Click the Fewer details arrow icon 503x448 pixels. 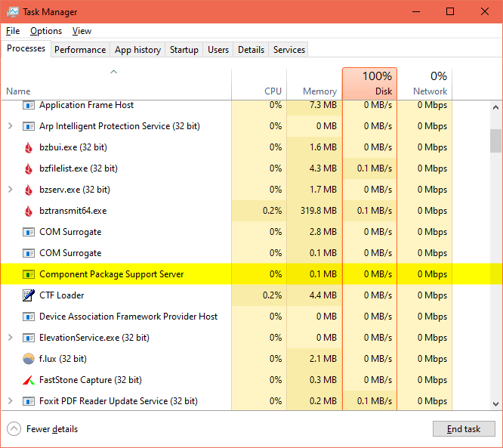14,429
